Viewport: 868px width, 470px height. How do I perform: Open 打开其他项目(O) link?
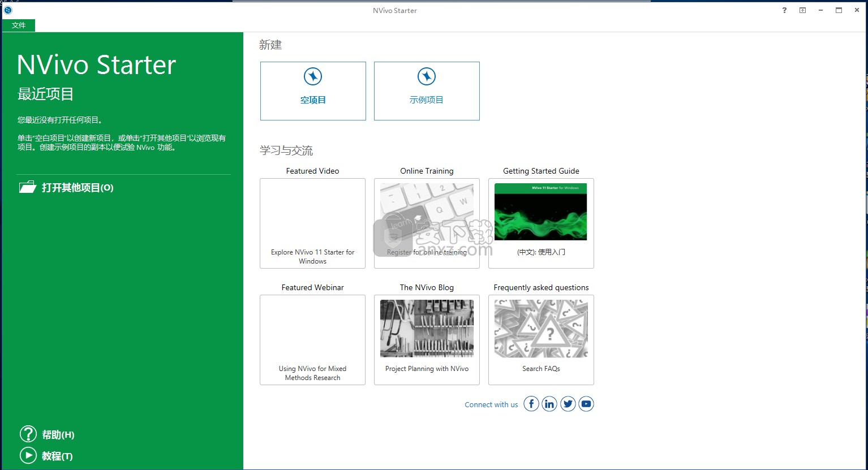tap(78, 188)
